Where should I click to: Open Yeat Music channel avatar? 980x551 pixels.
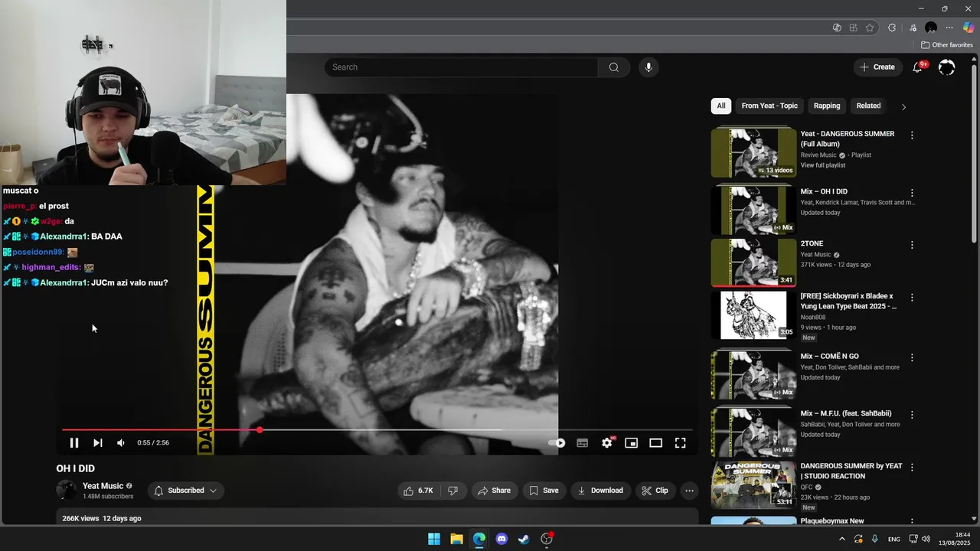(x=67, y=491)
